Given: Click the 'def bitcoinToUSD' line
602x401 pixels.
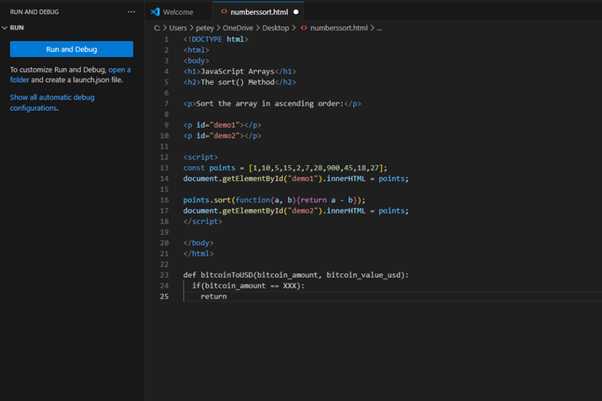Looking at the screenshot, I should coord(296,275).
